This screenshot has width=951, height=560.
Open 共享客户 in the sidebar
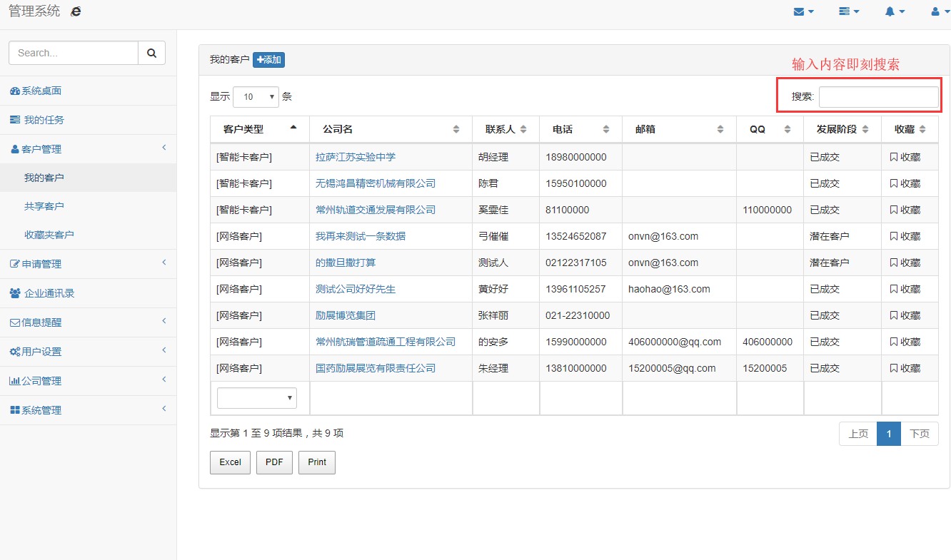click(44, 206)
